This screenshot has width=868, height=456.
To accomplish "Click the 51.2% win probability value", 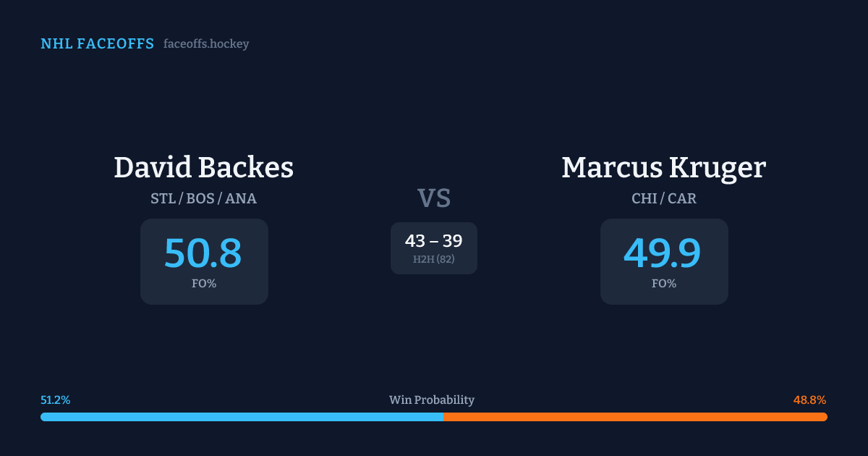I will (56, 400).
